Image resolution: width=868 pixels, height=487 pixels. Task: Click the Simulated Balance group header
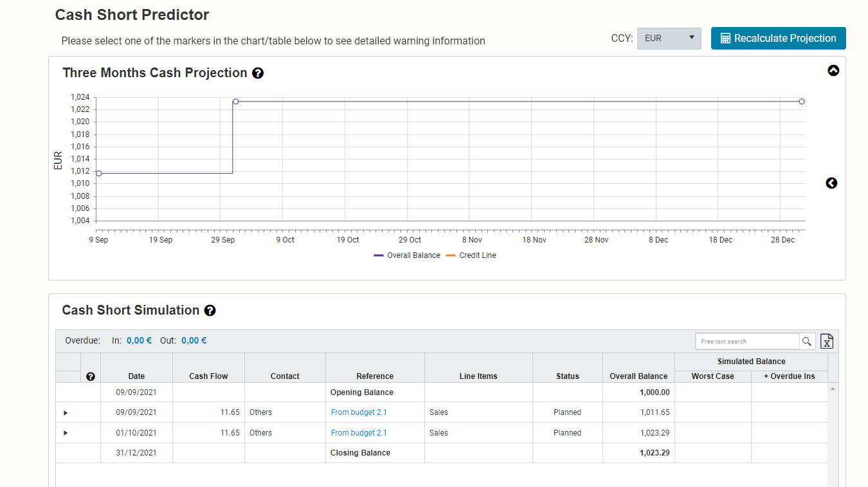coord(751,362)
